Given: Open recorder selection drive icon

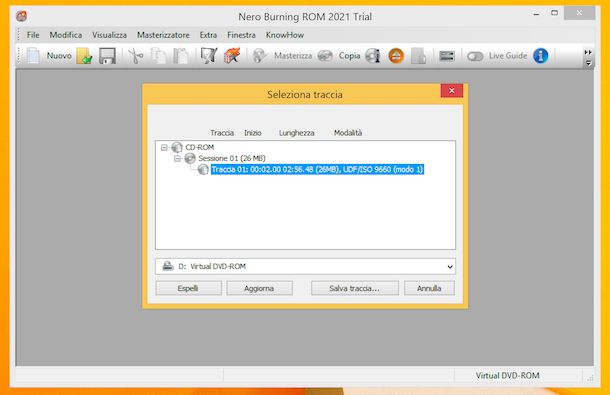Looking at the screenshot, I should [x=447, y=56].
